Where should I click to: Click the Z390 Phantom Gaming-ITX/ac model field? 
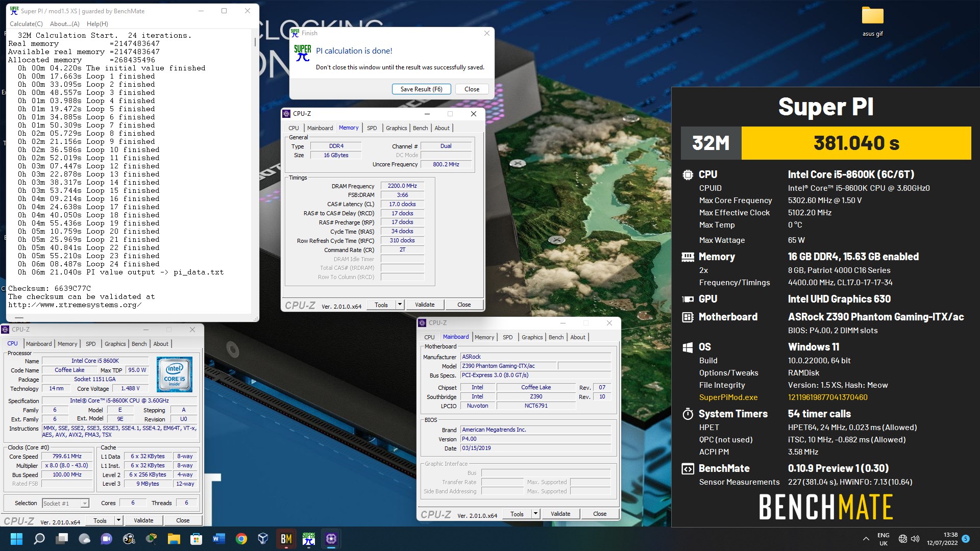[508, 366]
